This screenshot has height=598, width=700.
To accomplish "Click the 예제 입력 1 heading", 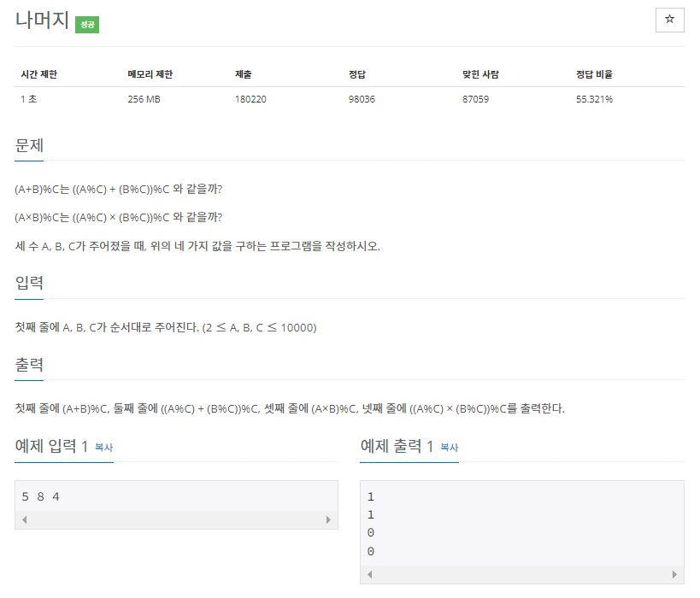I will pos(51,446).
